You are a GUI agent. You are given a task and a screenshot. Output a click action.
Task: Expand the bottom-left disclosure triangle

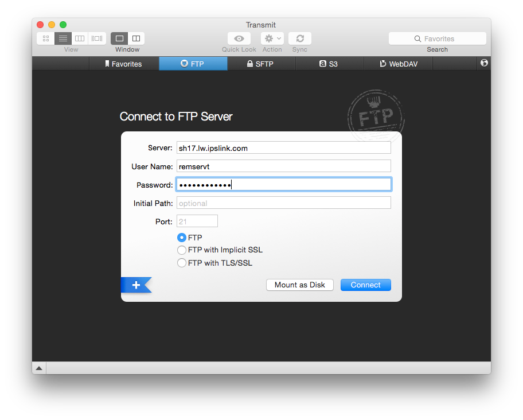click(39, 368)
